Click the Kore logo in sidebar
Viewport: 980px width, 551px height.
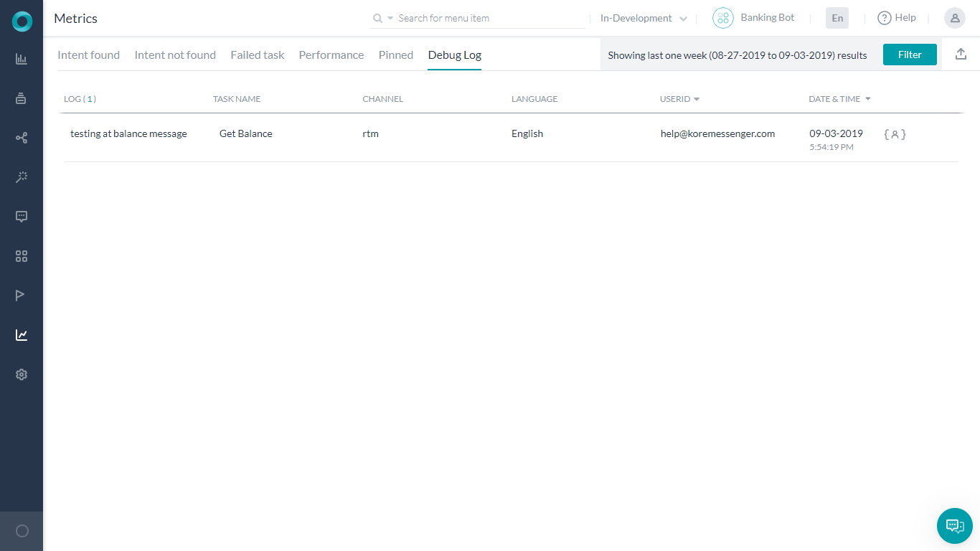[x=22, y=22]
